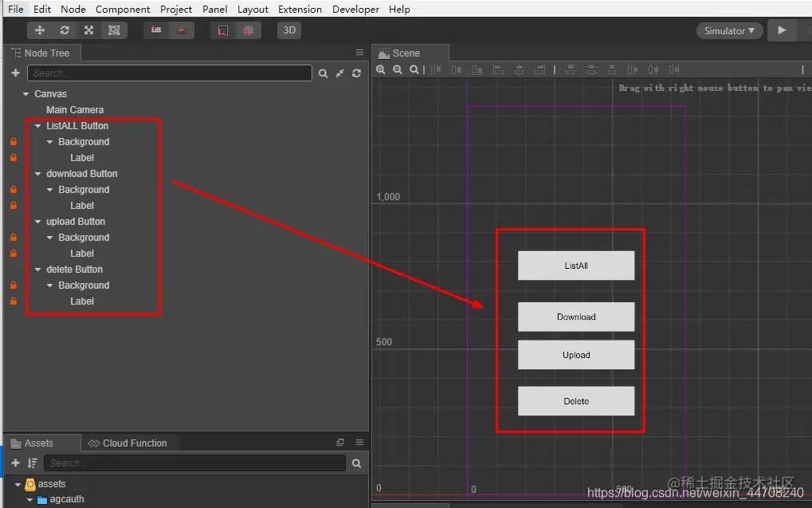The height and width of the screenshot is (508, 812).
Task: Open the Assets panel menu
Action: (x=359, y=442)
